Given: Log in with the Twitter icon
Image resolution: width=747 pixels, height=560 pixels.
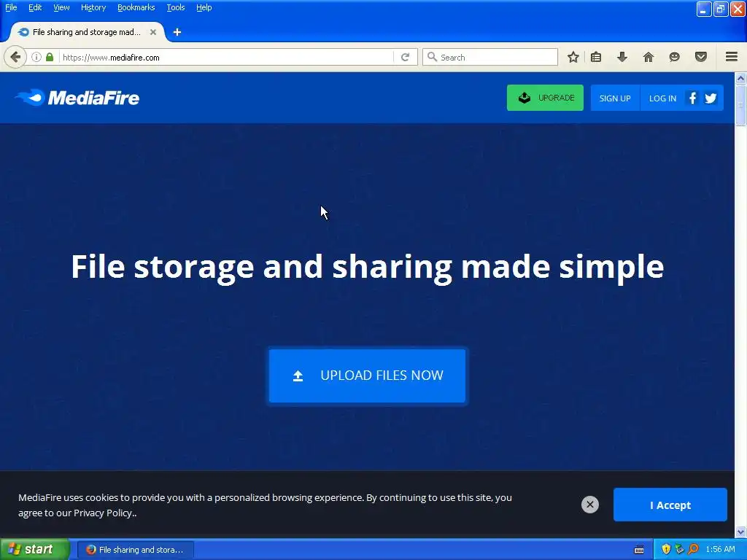Looking at the screenshot, I should 711,98.
